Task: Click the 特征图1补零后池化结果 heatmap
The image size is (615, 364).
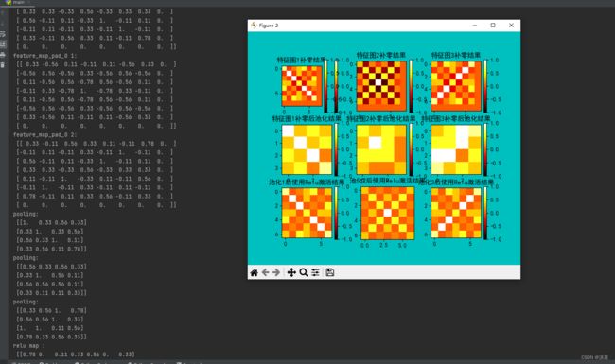Action: [x=307, y=149]
